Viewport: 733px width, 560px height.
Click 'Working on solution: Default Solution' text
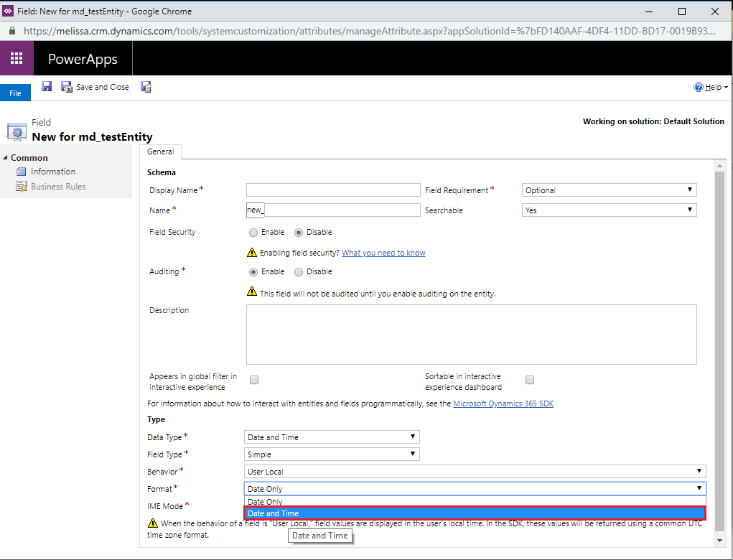pyautogui.click(x=653, y=121)
